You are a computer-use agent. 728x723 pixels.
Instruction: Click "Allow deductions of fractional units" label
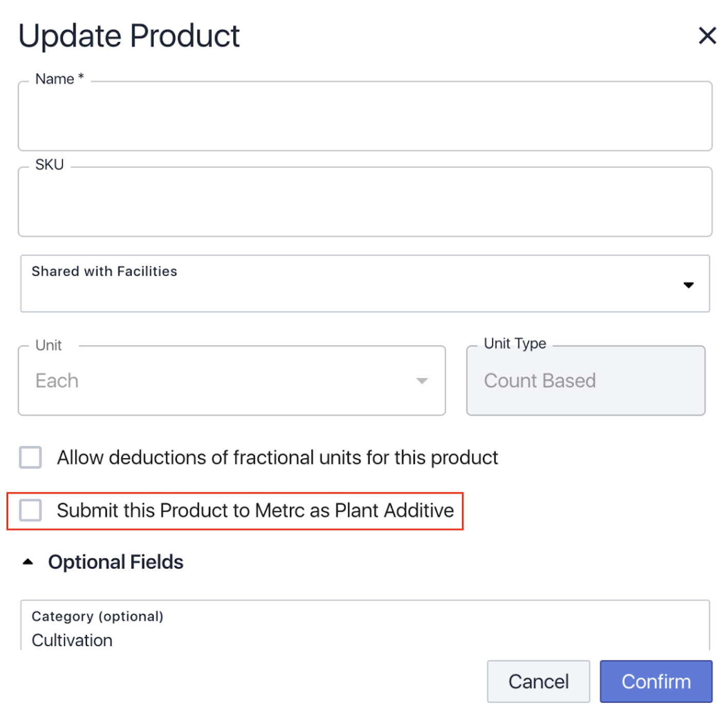pyautogui.click(x=277, y=457)
